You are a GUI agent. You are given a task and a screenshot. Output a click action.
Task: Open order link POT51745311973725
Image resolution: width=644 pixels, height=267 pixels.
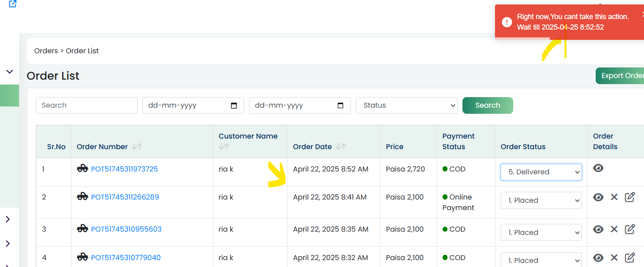coord(124,169)
